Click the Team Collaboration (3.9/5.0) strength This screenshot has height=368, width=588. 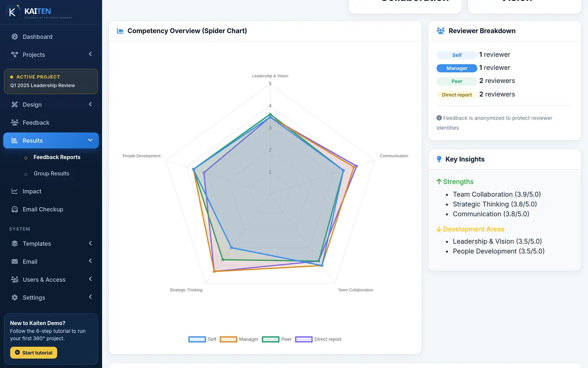coord(497,194)
